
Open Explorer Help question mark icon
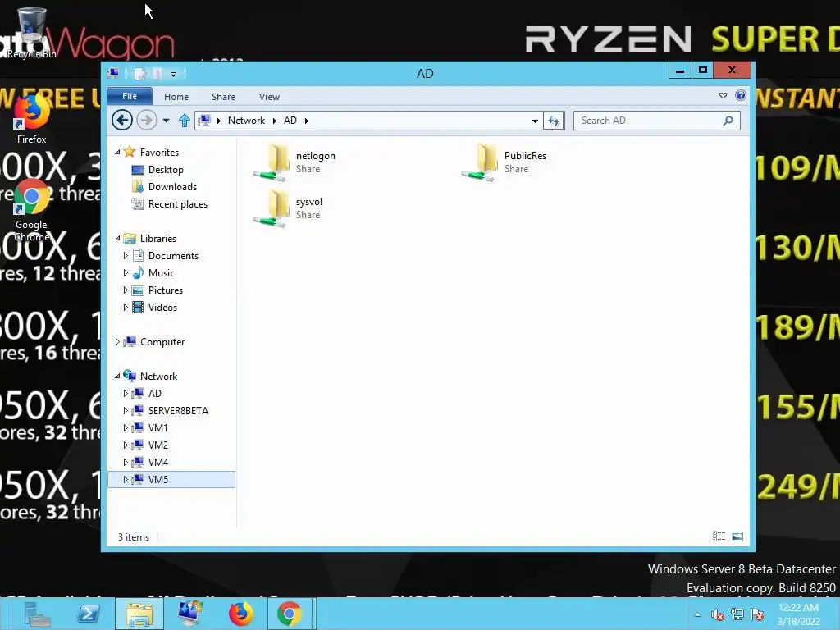[741, 95]
